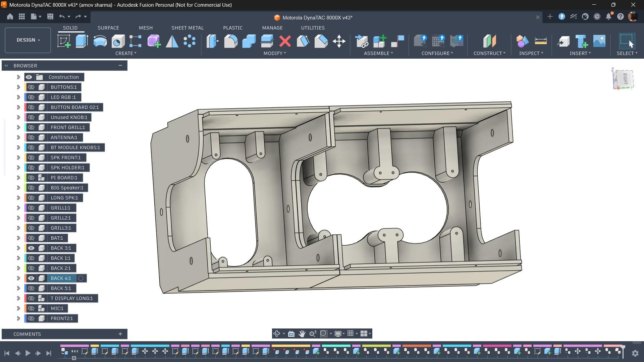Show the FRONT GRILL:1 component

tap(31, 127)
